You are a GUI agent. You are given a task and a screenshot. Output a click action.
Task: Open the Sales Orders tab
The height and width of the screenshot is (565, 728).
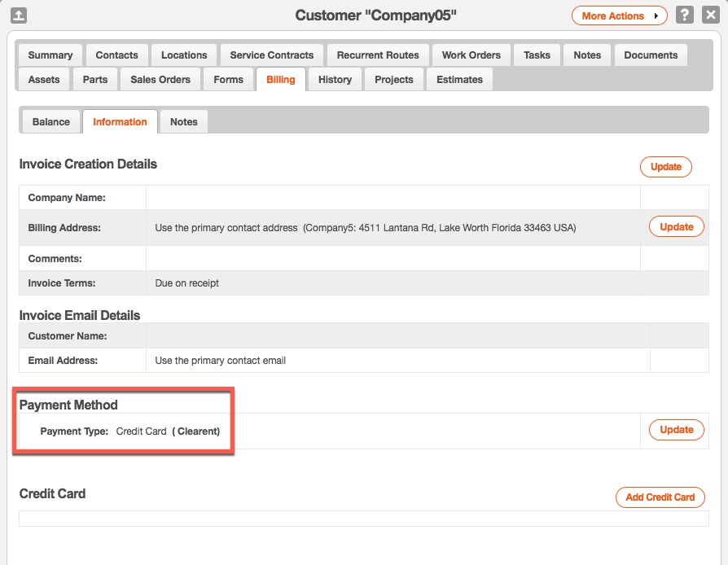(x=160, y=80)
